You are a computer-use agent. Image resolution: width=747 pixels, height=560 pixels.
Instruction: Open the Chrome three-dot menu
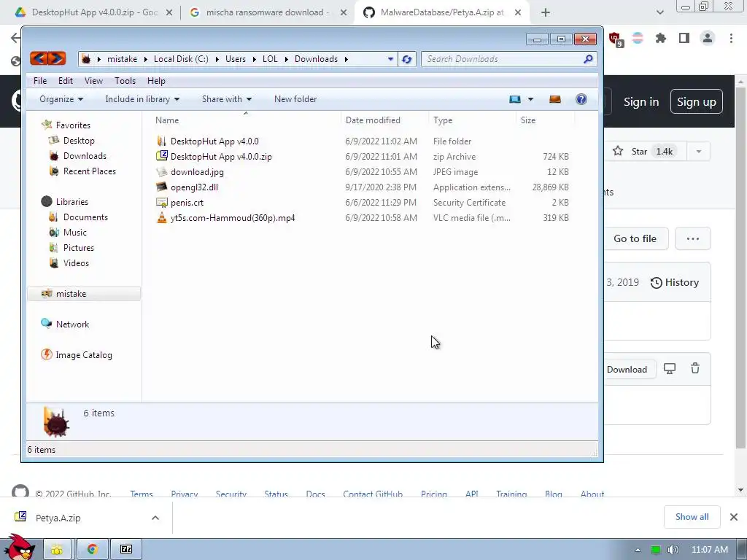731,38
